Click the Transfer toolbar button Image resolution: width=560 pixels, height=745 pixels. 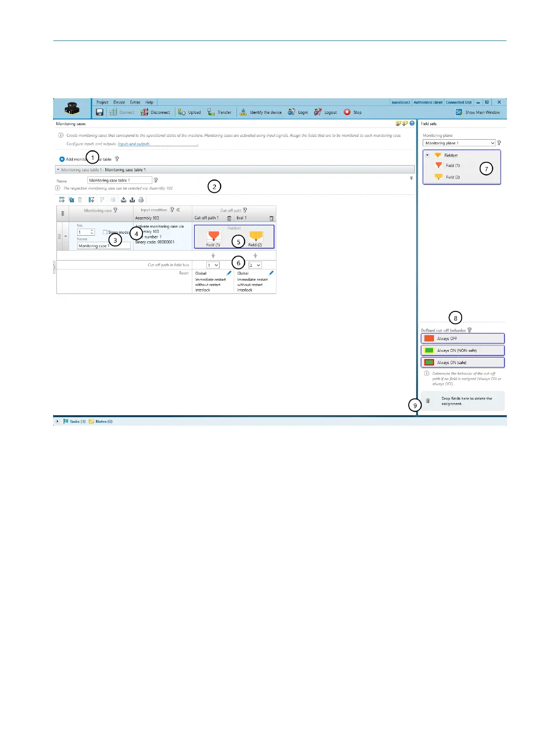[x=220, y=112]
